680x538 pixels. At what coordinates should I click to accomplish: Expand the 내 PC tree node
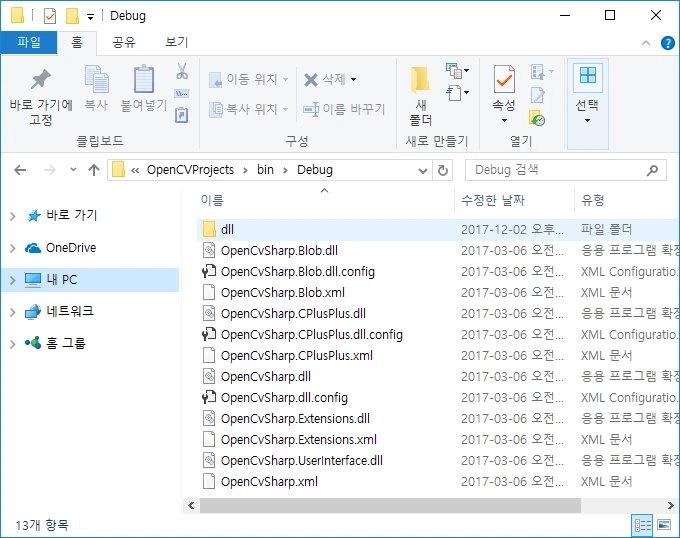12,280
